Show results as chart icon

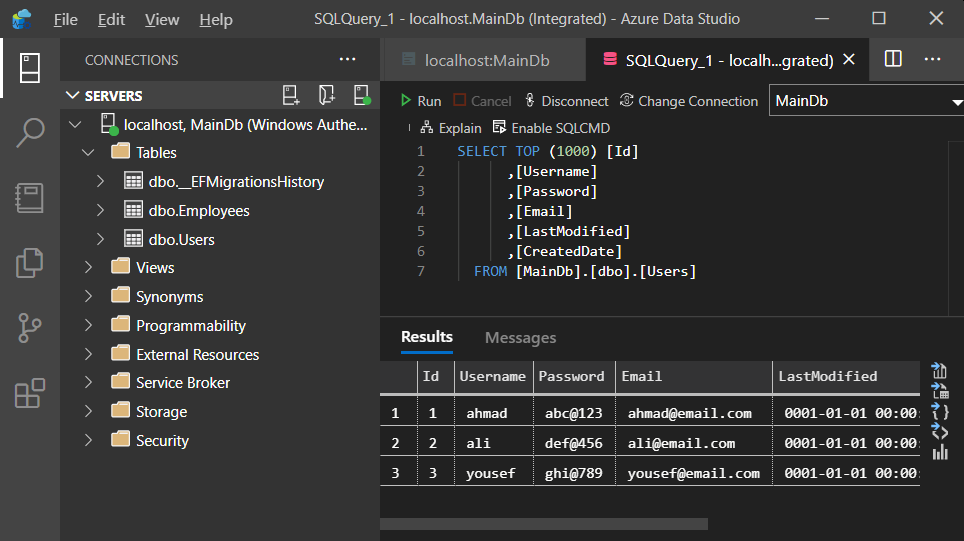[x=939, y=452]
